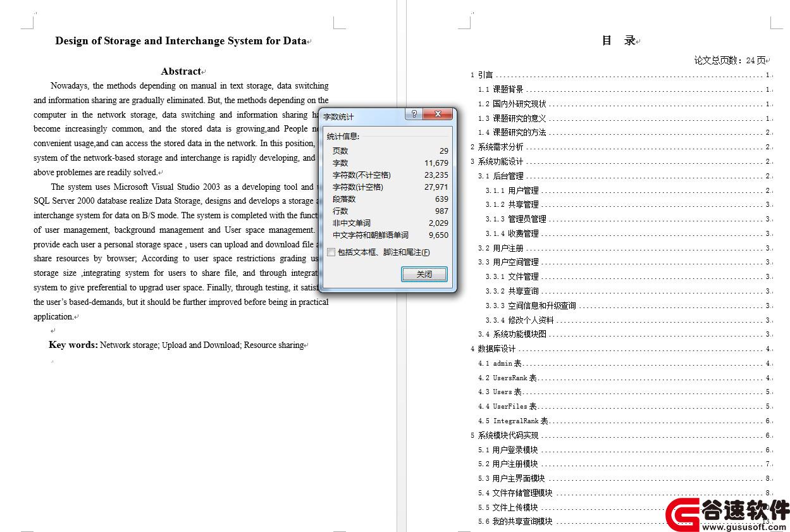Screen dimensions: 790x532
Task: Open TOC entry 3.3 用户空间管理
Action: tap(624, 263)
